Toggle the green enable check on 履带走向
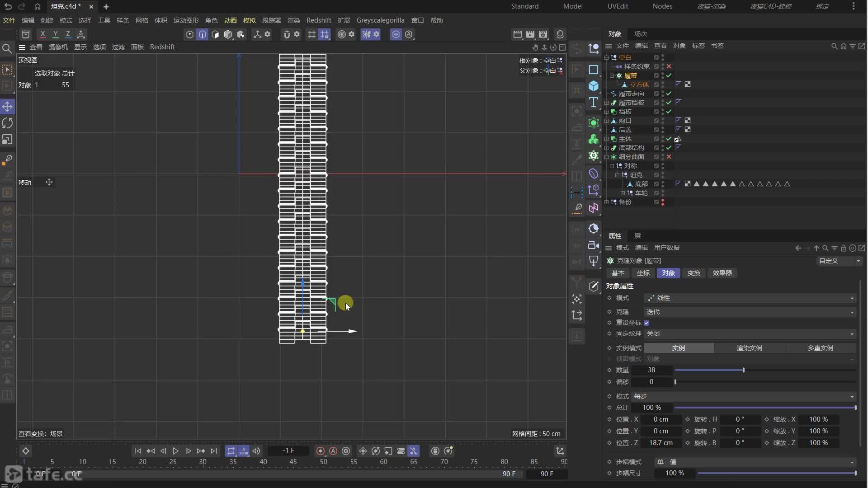This screenshot has height=488, width=868. click(x=669, y=94)
